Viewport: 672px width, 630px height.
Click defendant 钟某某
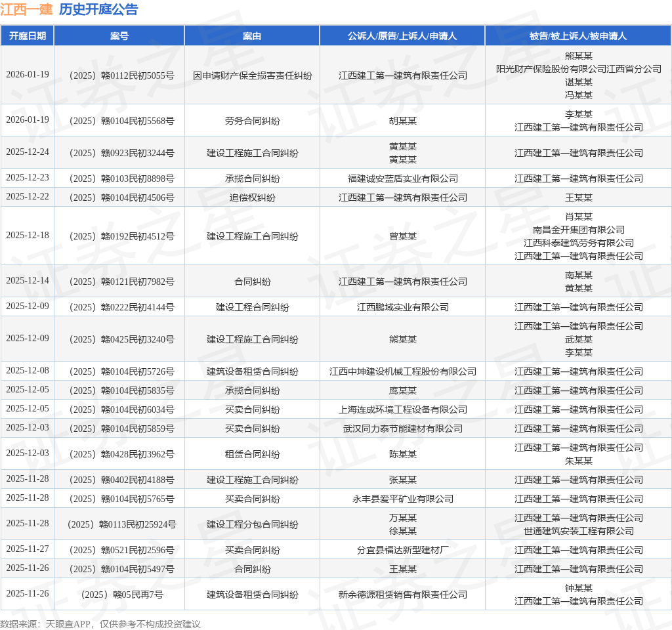pos(579,588)
